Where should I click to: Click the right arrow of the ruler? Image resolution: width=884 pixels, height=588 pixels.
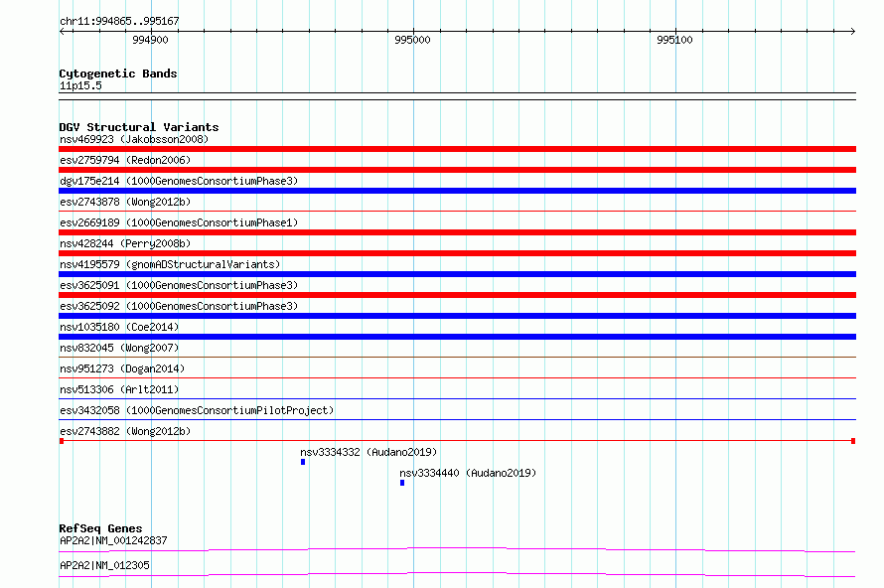point(853,32)
